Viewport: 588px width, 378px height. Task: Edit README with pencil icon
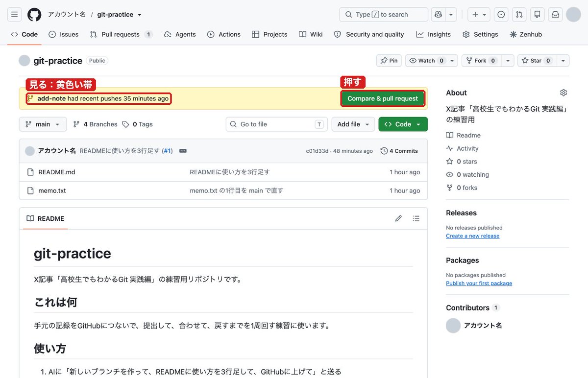pyautogui.click(x=398, y=218)
